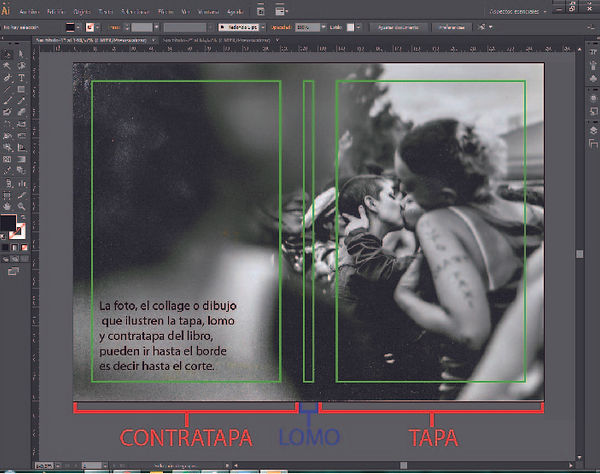Reset to default fill and stroke
Image resolution: width=600 pixels, height=474 pixels.
pyautogui.click(x=3, y=237)
